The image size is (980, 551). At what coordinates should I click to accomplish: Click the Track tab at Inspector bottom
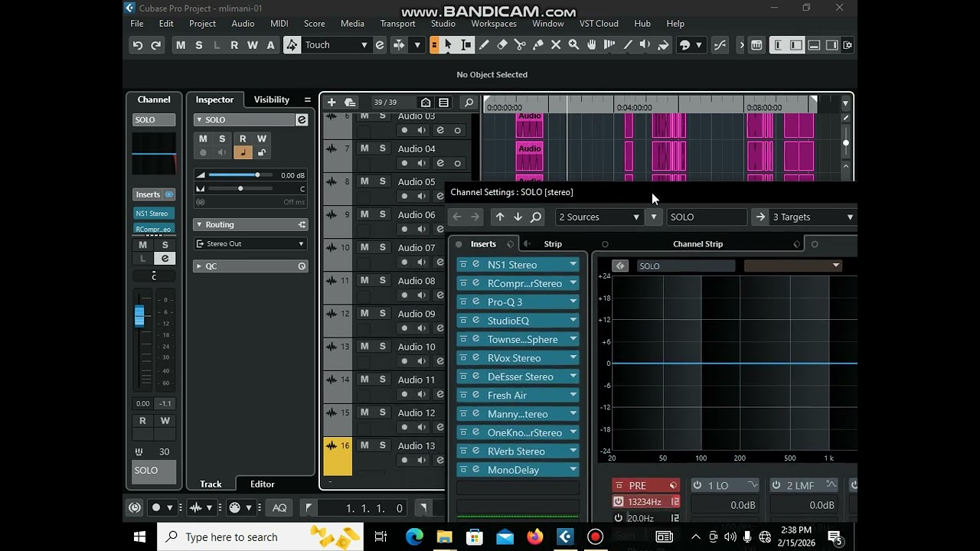click(x=211, y=484)
